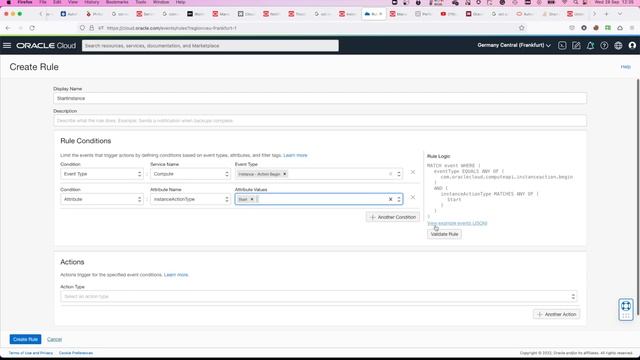Clear all Attribute Values entries
The width and height of the screenshot is (640, 360).
click(390, 199)
